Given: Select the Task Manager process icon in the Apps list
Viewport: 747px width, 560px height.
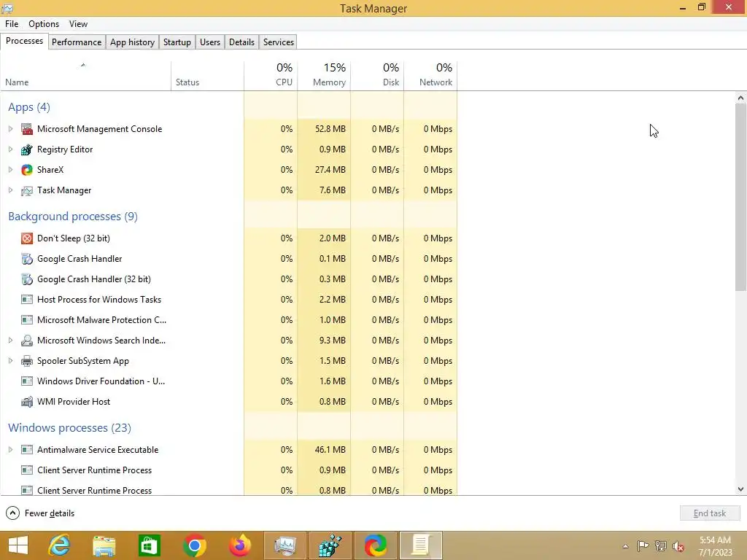Looking at the screenshot, I should [x=27, y=190].
